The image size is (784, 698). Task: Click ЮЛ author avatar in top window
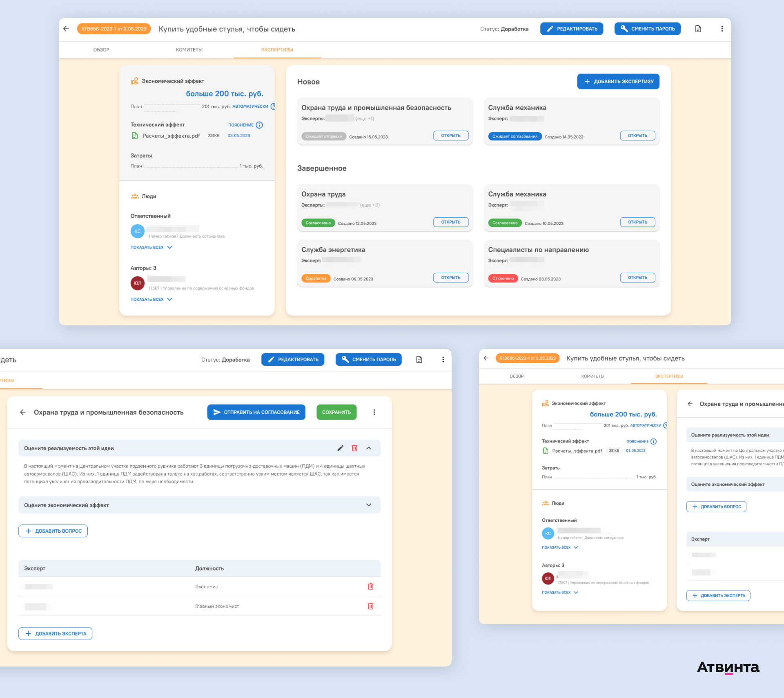click(137, 283)
